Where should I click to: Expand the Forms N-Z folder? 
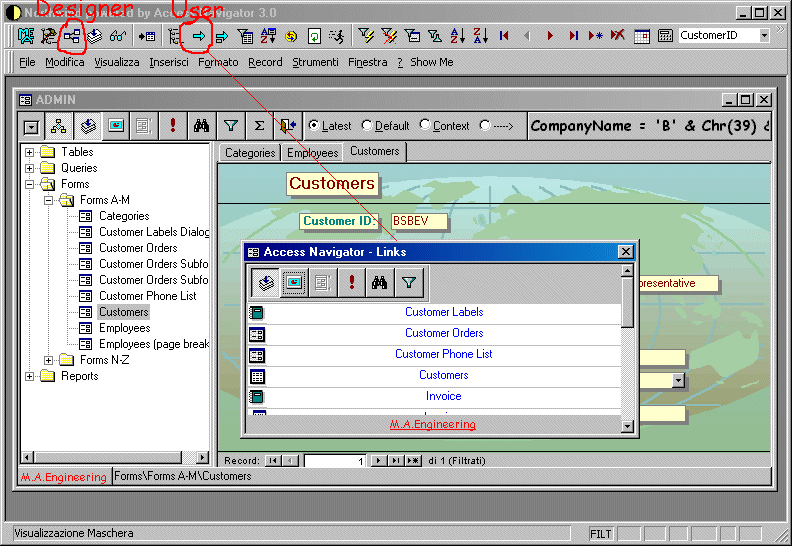click(x=49, y=360)
